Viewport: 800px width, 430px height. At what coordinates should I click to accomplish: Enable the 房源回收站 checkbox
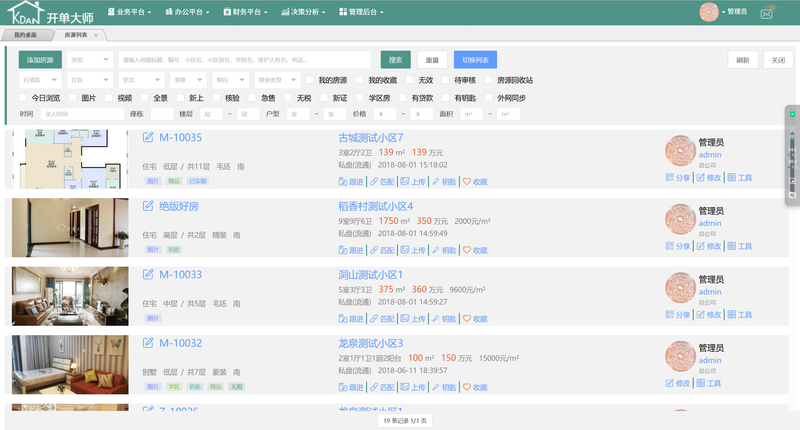pos(488,80)
